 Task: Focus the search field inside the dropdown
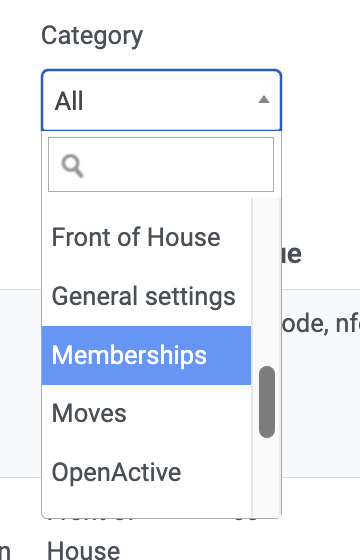click(161, 165)
